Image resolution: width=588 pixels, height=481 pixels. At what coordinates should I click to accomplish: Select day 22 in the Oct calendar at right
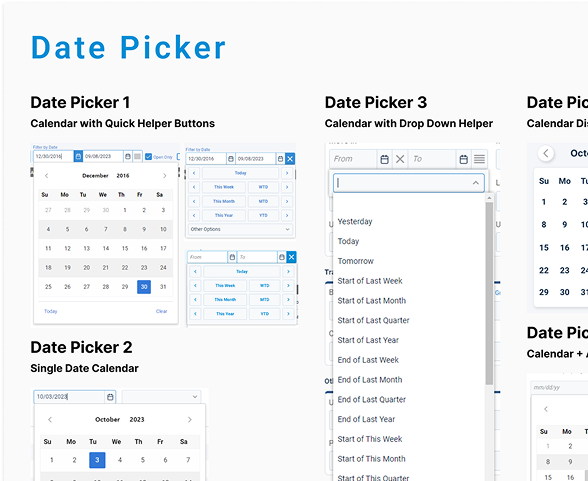(544, 270)
